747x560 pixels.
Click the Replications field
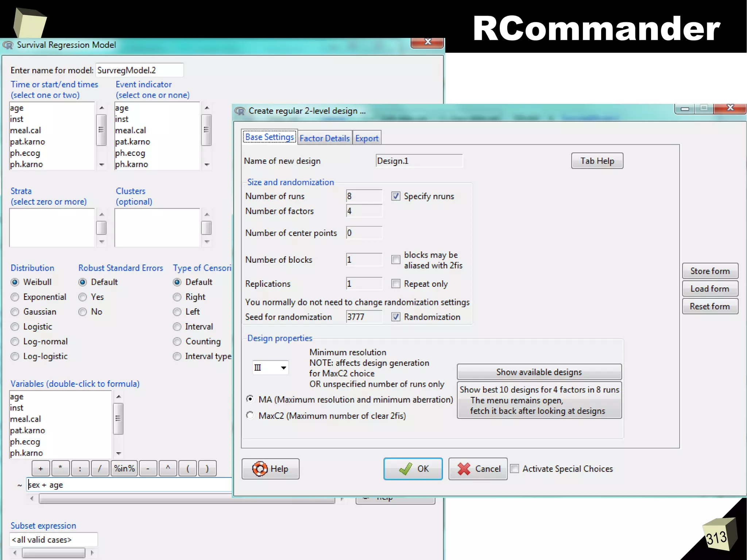click(x=364, y=283)
